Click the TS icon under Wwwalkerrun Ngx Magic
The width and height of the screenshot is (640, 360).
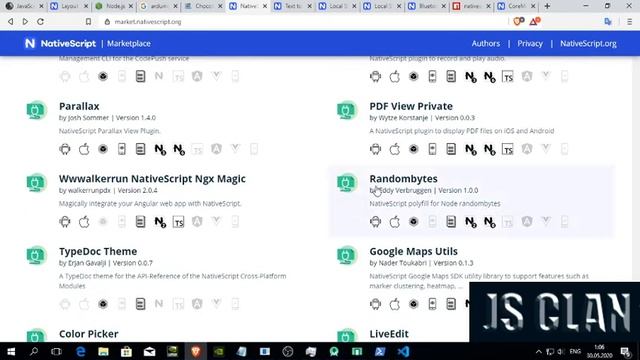178,222
